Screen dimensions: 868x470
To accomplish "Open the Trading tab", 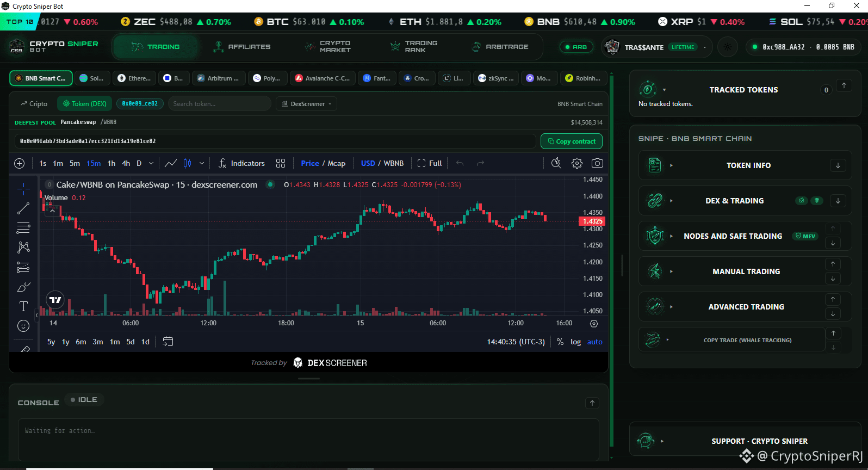I will point(156,47).
